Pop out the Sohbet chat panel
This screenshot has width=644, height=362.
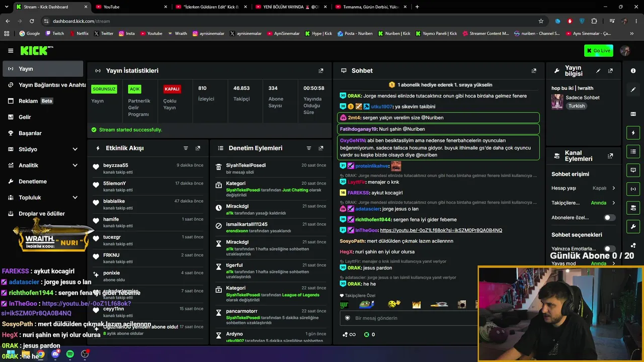[534, 71]
